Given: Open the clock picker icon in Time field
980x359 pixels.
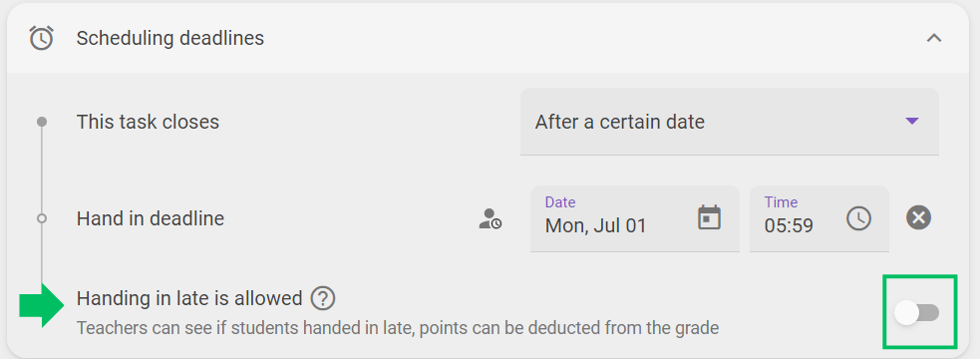Looking at the screenshot, I should click(x=858, y=218).
